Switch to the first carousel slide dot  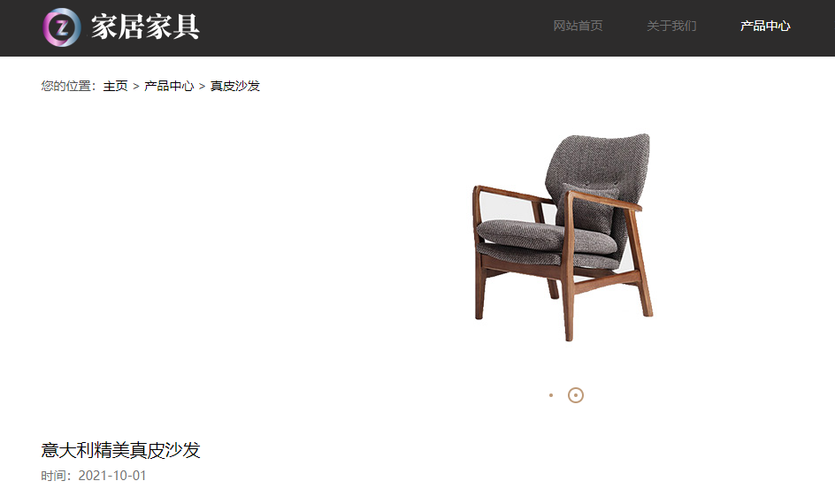coord(551,395)
